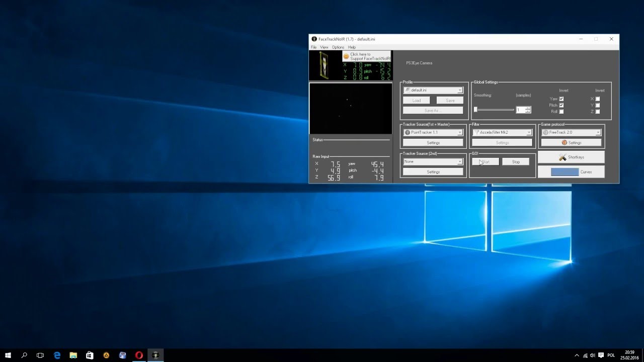
Task: Open the Windows Start menu
Action: (x=8, y=355)
